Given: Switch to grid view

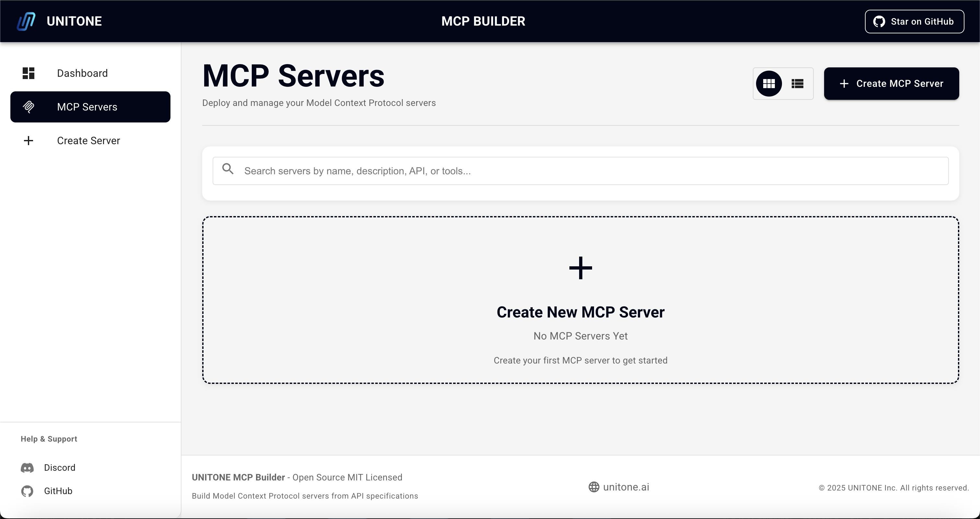Looking at the screenshot, I should click(x=769, y=84).
